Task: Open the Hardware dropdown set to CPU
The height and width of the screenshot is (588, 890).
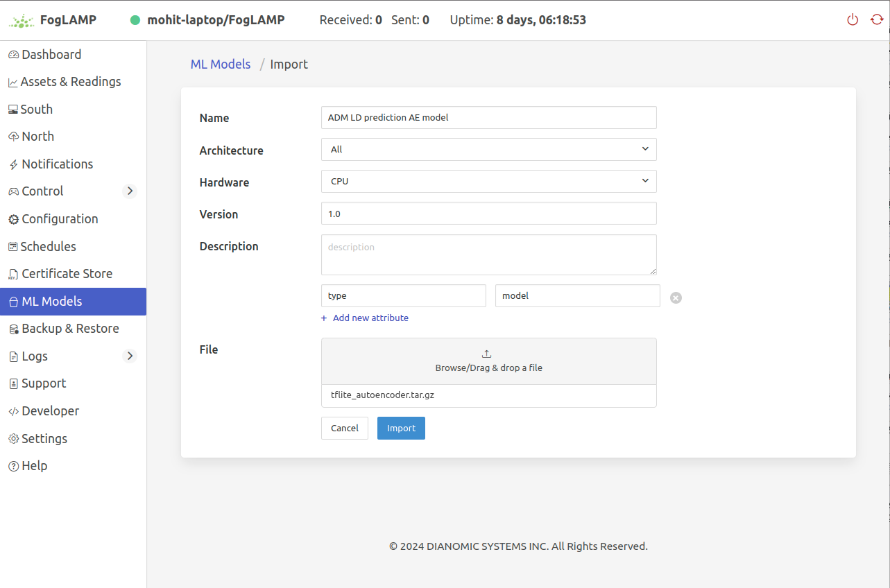Action: pyautogui.click(x=488, y=182)
